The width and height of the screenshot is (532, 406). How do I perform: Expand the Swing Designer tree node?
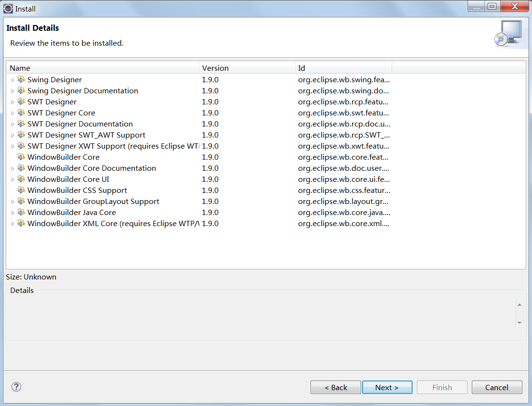point(13,80)
